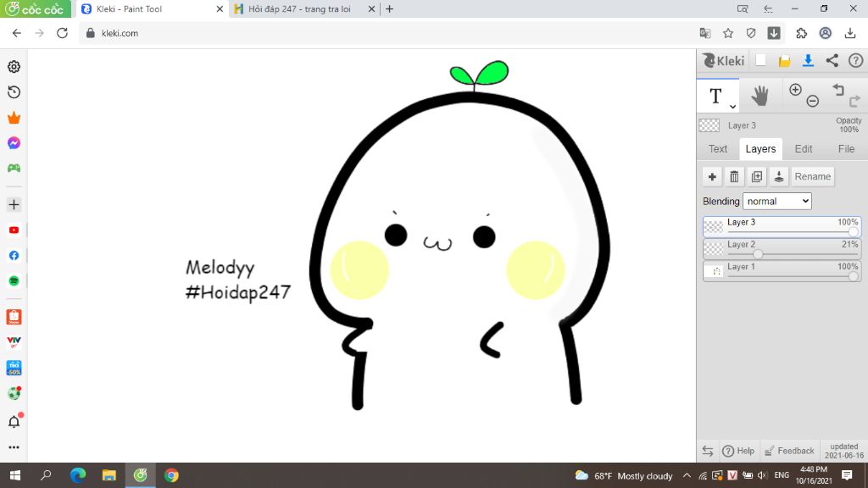Screen dimensions: 868x488
Task: Go back to the previous page
Action: point(17,33)
